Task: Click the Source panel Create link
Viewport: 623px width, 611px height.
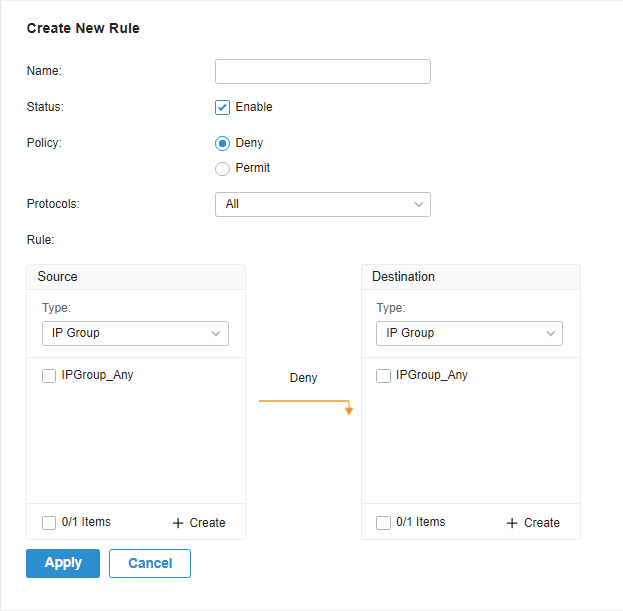Action: click(199, 523)
